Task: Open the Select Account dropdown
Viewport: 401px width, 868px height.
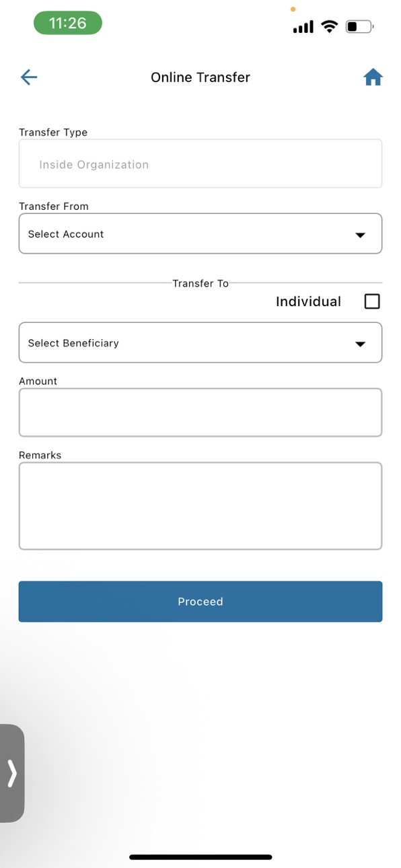Action: 200,233
